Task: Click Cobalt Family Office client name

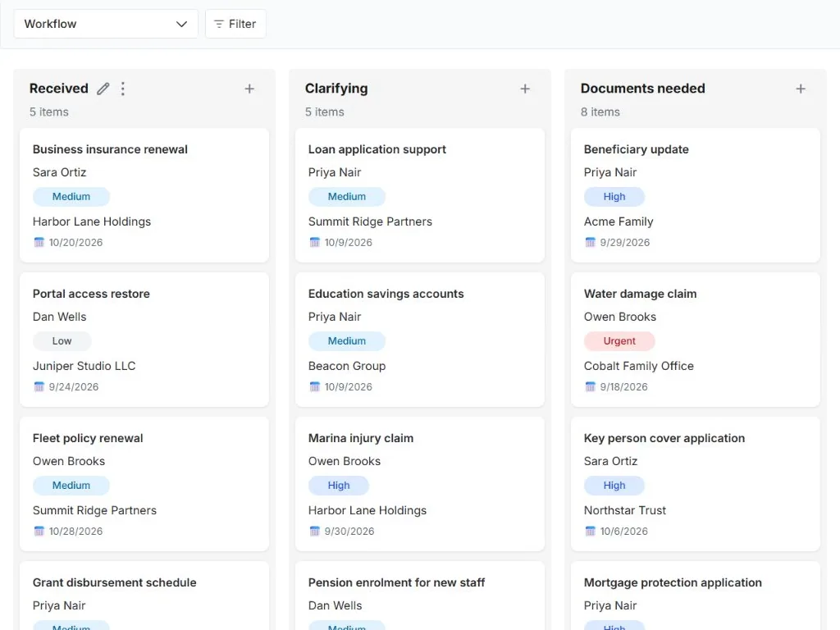Action: click(638, 366)
